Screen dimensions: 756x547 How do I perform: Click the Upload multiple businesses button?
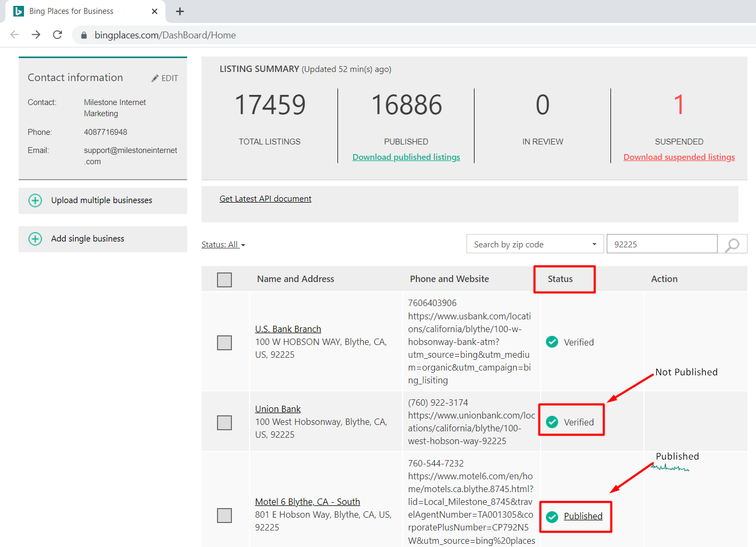click(103, 200)
